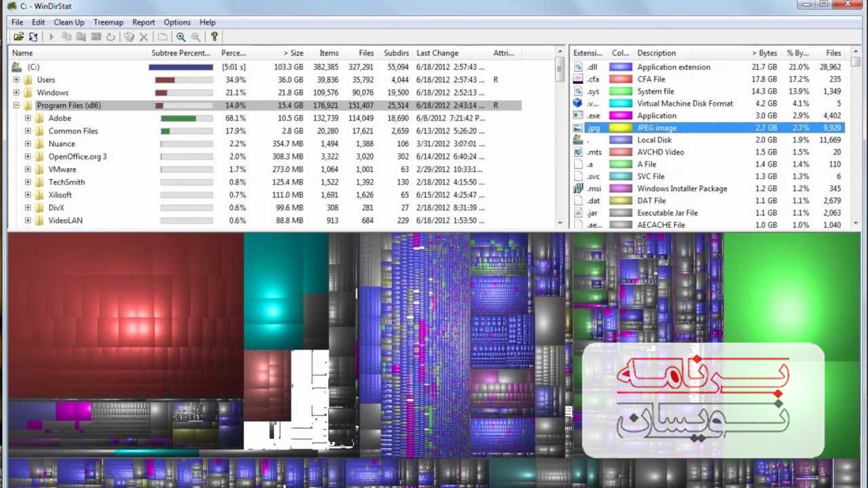
Task: Click the Delete (X) toolbar icon
Action: coord(143,37)
